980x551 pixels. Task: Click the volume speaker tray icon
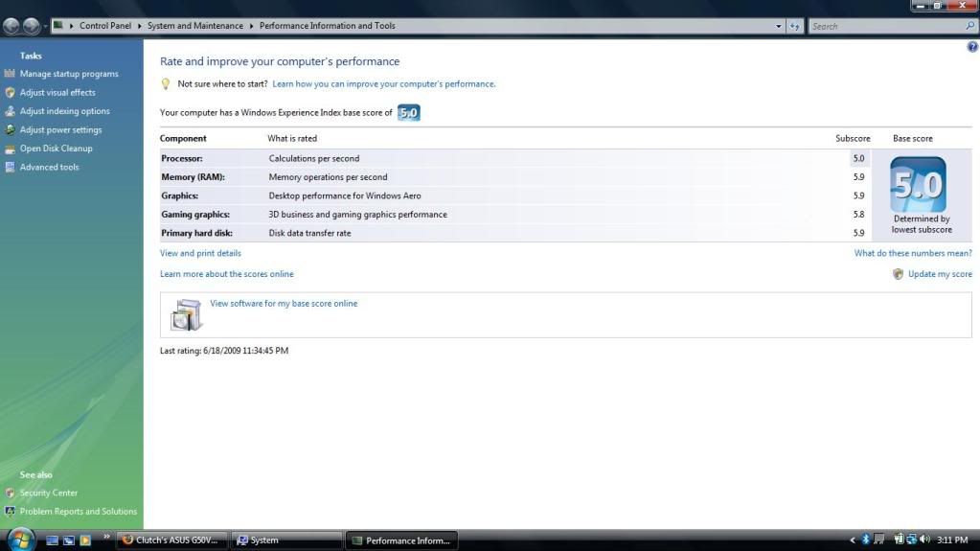click(925, 540)
